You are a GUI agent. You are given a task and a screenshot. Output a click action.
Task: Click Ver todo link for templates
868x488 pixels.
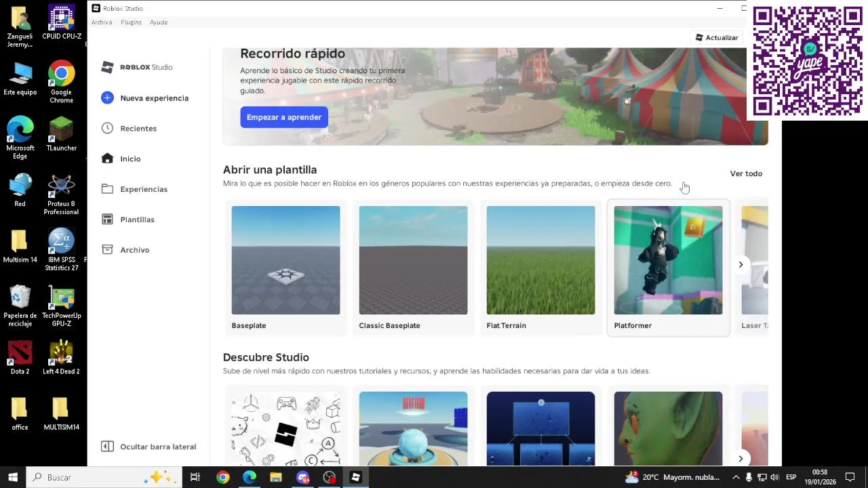[x=746, y=174]
